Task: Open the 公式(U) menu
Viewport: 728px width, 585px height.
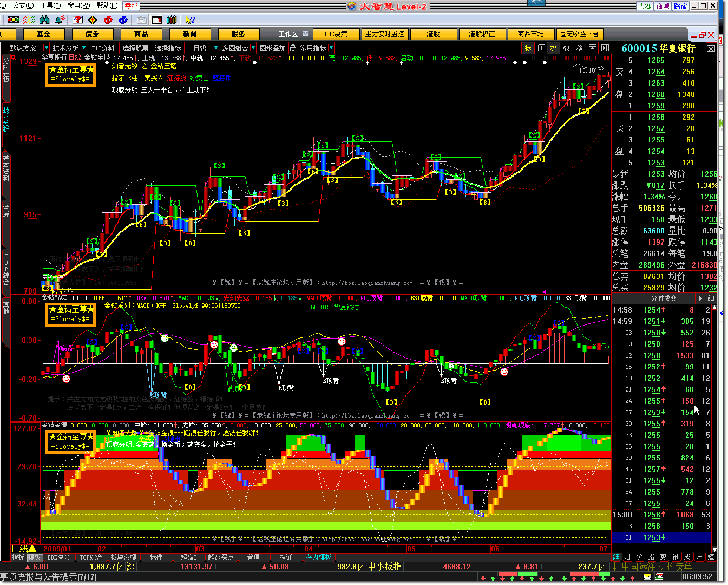Action: [23, 5]
